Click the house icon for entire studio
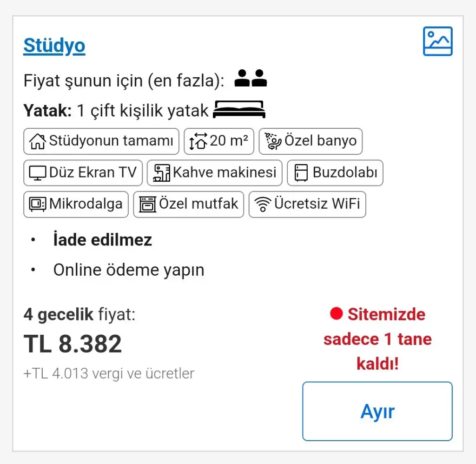476x464 pixels. [x=38, y=141]
